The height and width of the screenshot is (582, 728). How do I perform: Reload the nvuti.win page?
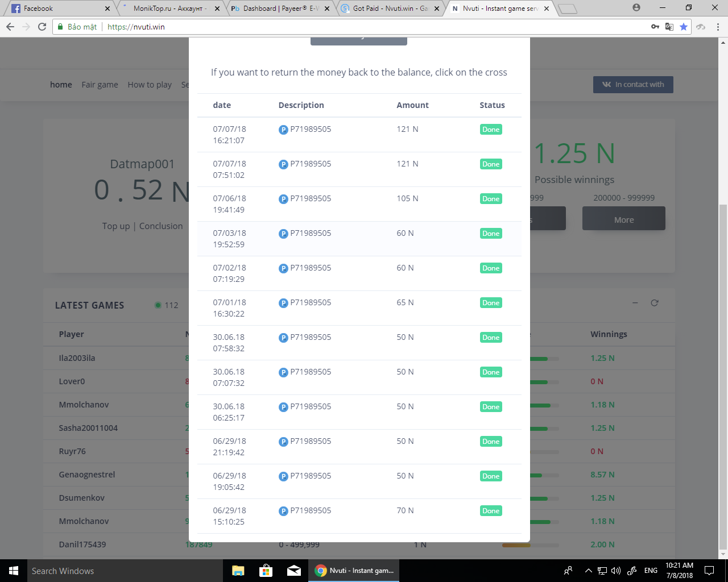pos(42,27)
